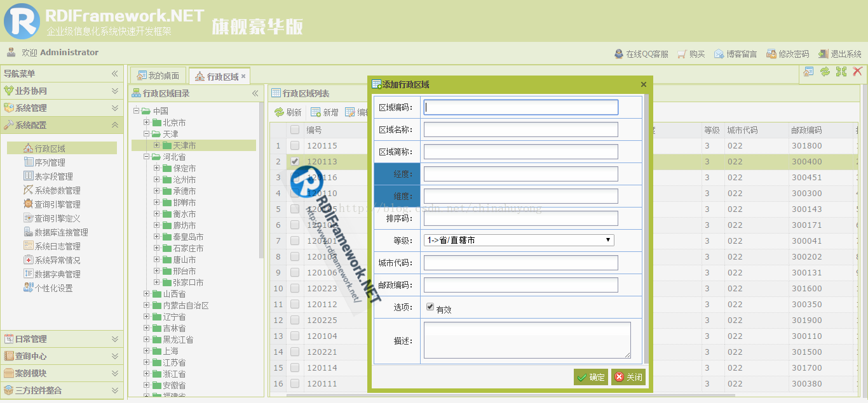This screenshot has width=868, height=403.
Task: Click the 行政区域 icon in system config list
Action: pos(28,149)
